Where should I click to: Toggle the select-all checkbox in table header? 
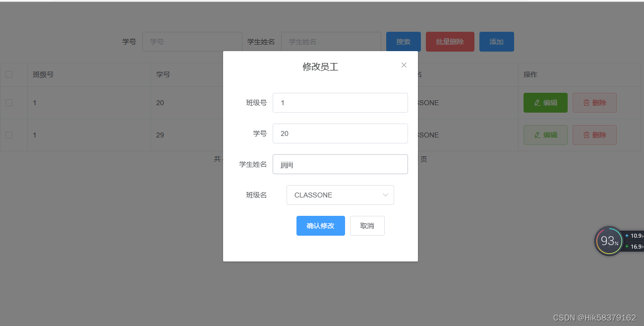point(8,74)
